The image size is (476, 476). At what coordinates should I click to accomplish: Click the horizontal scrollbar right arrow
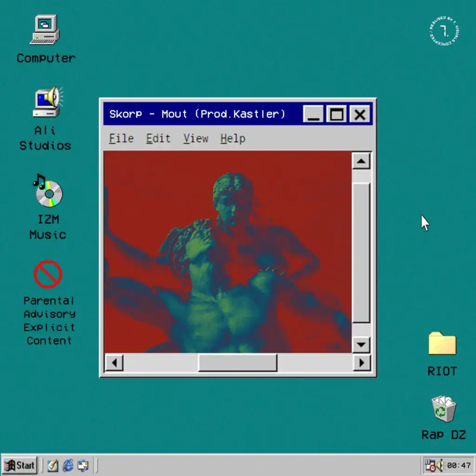361,362
